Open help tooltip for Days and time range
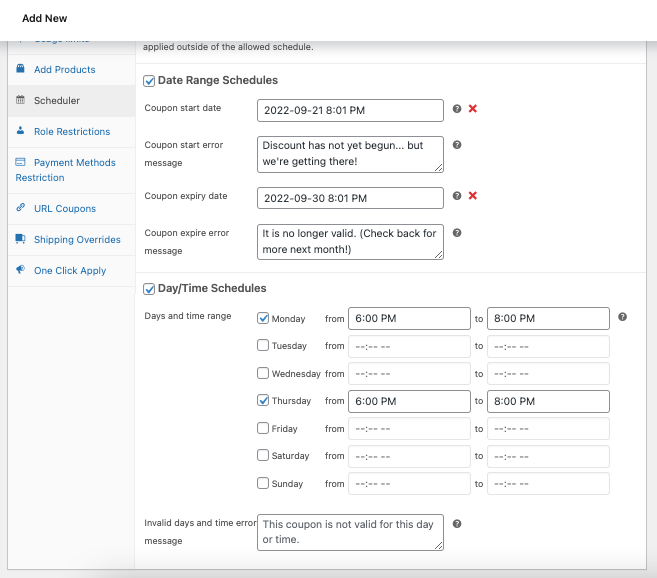 [622, 317]
